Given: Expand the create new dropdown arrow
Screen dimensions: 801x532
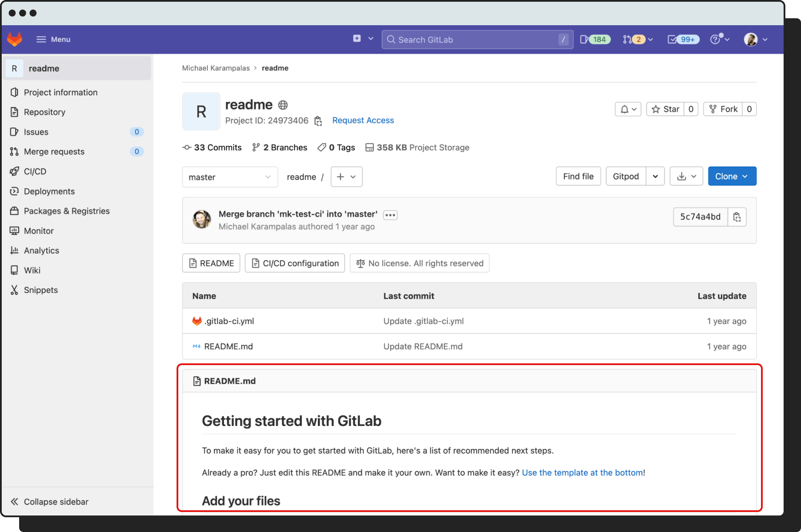Looking at the screenshot, I should 371,39.
